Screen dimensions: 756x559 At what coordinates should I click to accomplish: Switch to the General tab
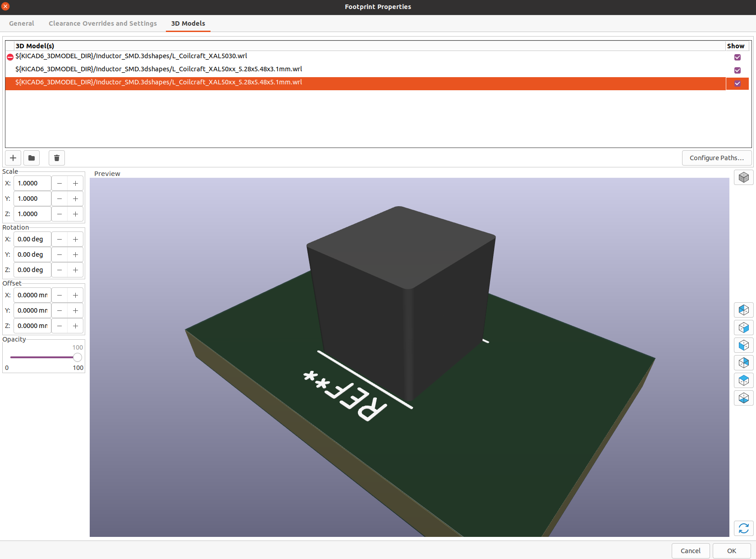pos(22,23)
